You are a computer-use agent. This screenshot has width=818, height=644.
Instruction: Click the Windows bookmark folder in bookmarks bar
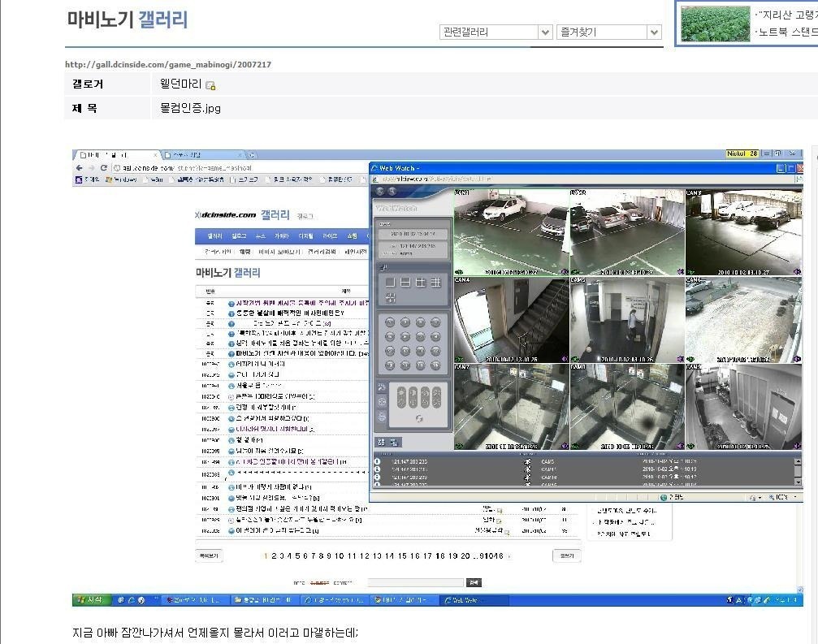[x=120, y=179]
